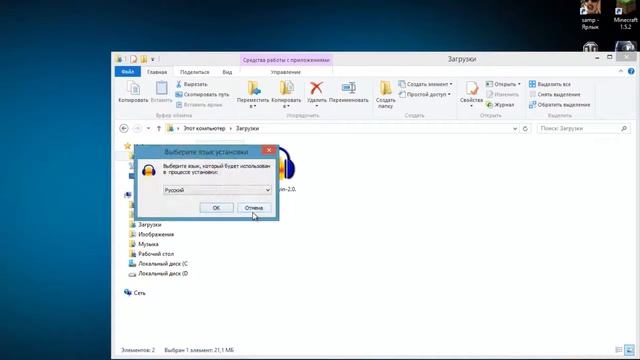Click 'Элементов: 2' status bar text

pos(138,350)
